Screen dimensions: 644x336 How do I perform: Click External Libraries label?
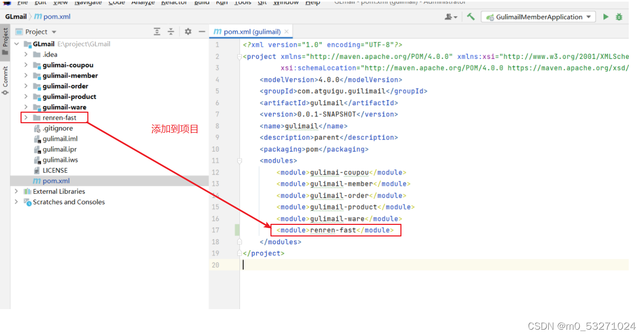pos(59,192)
